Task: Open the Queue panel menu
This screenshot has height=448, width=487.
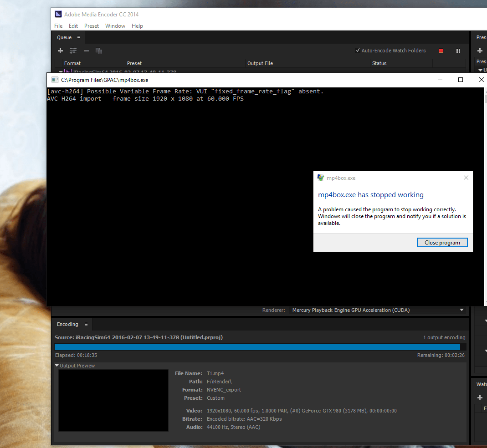Action: coord(79,37)
